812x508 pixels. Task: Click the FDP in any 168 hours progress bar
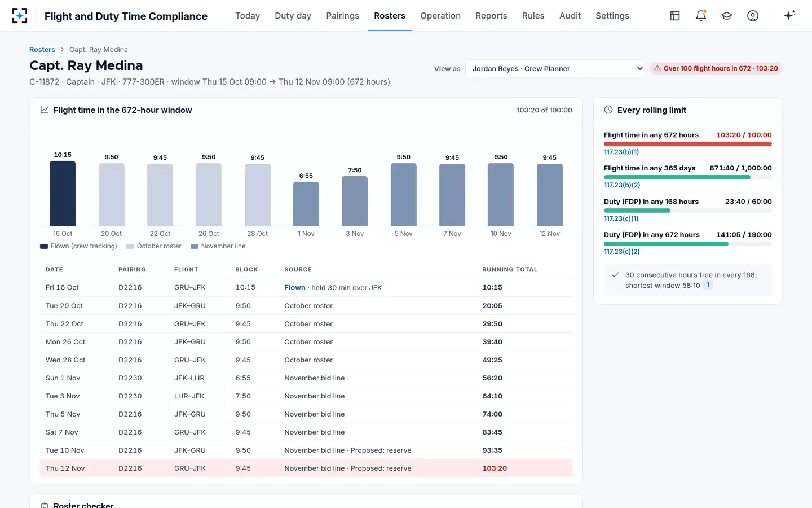(688, 211)
